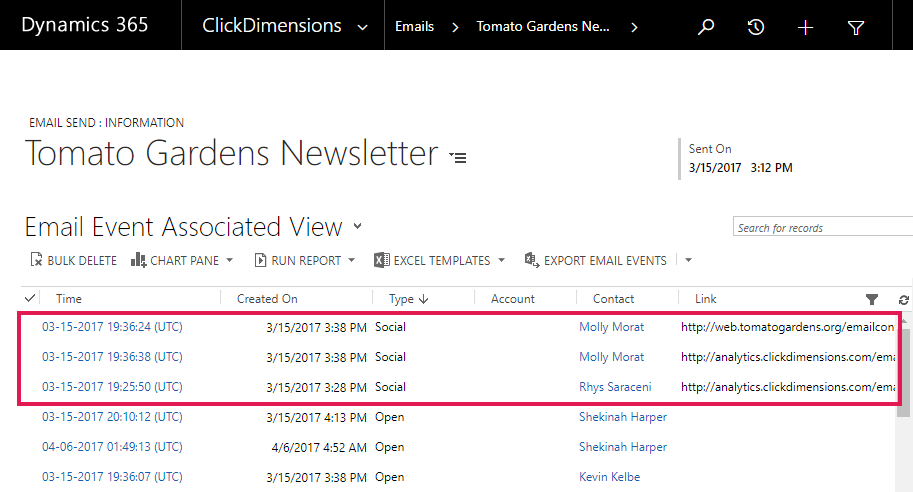913x492 pixels.
Task: Click the web.tomatogardens.org link cell
Action: [x=787, y=327]
